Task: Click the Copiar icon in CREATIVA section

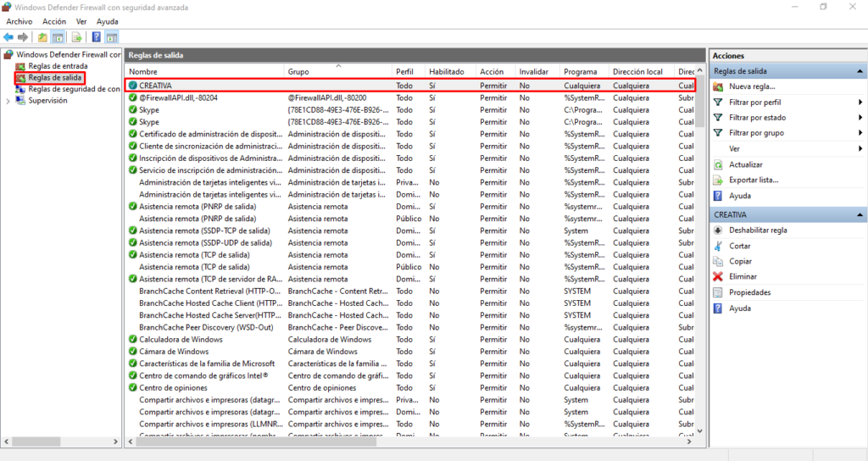Action: click(718, 261)
